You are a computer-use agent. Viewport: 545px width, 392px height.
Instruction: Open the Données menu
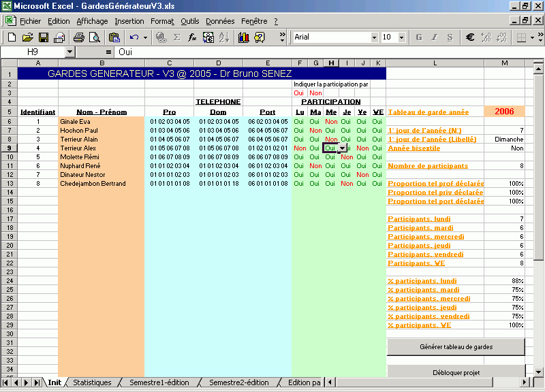pyautogui.click(x=220, y=21)
